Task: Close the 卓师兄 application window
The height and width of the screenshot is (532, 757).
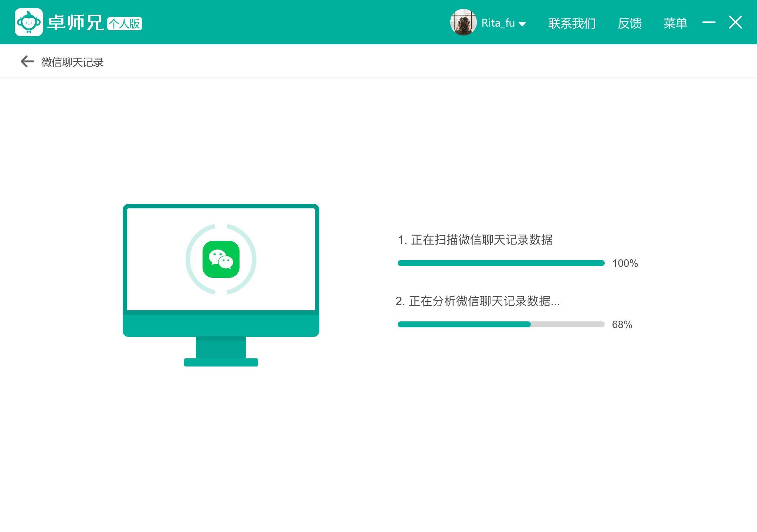Action: point(736,22)
